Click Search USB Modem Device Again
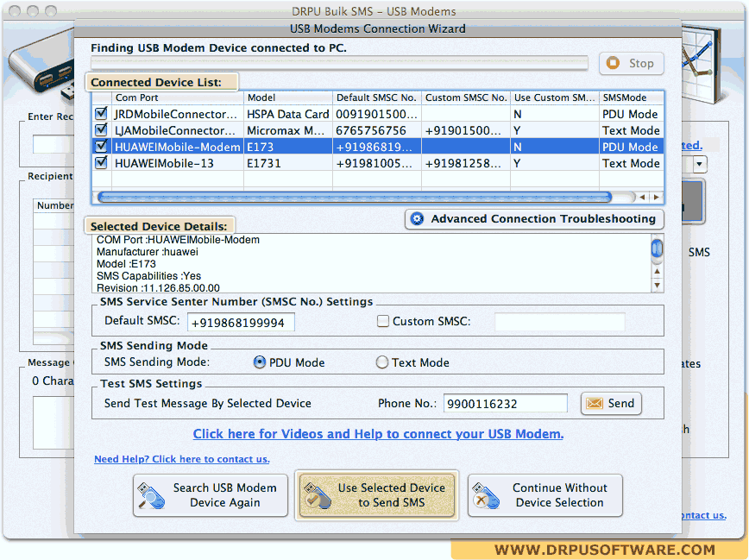 pos(211,495)
